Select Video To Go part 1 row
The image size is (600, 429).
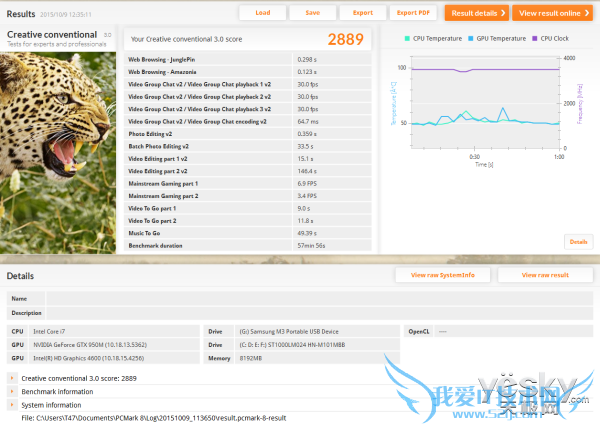click(x=248, y=208)
